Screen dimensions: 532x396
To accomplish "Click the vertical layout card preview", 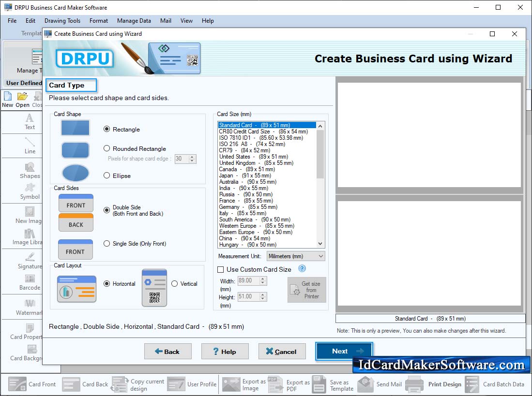I will point(154,288).
